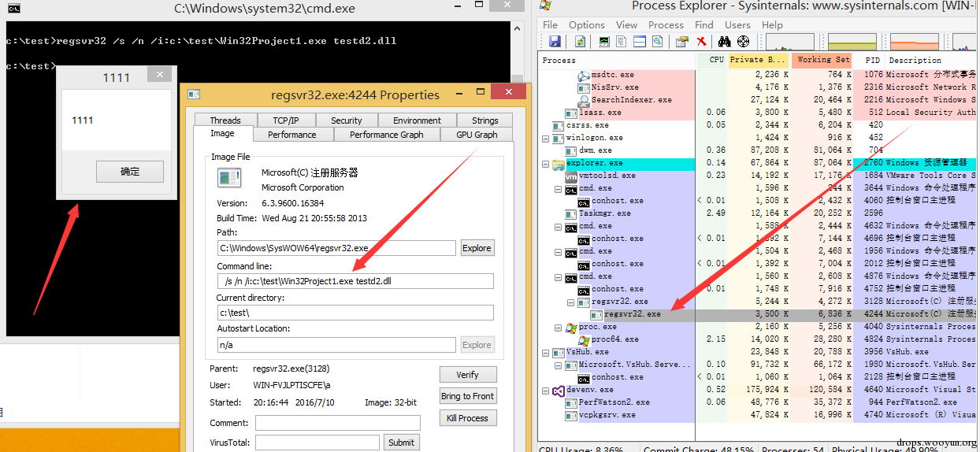Image resolution: width=980 pixels, height=452 pixels.
Task: Click the Save toolbar icon in Process Explorer
Action: [x=555, y=41]
